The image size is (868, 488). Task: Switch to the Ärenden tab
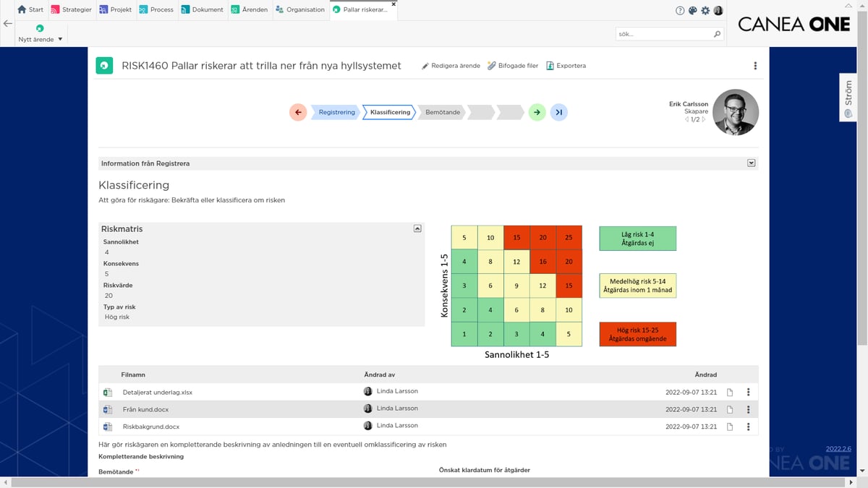pyautogui.click(x=250, y=9)
